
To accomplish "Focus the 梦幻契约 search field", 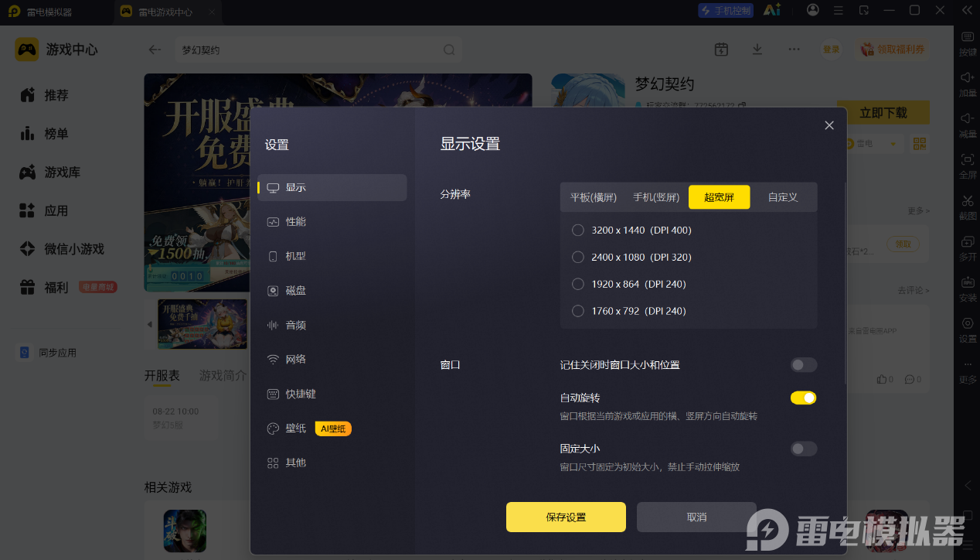I will click(318, 50).
